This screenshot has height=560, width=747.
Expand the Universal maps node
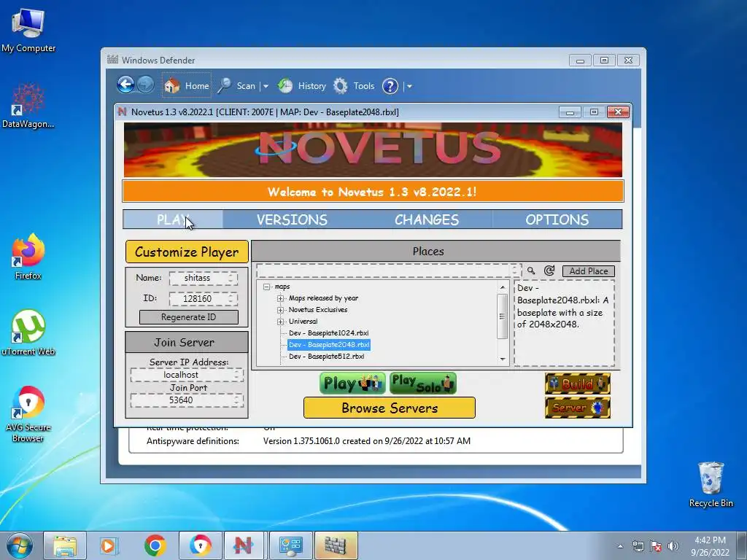[x=280, y=322]
